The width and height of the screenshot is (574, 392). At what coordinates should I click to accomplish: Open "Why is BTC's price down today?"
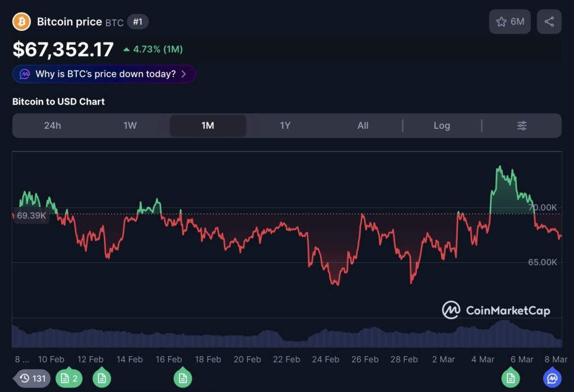click(105, 74)
